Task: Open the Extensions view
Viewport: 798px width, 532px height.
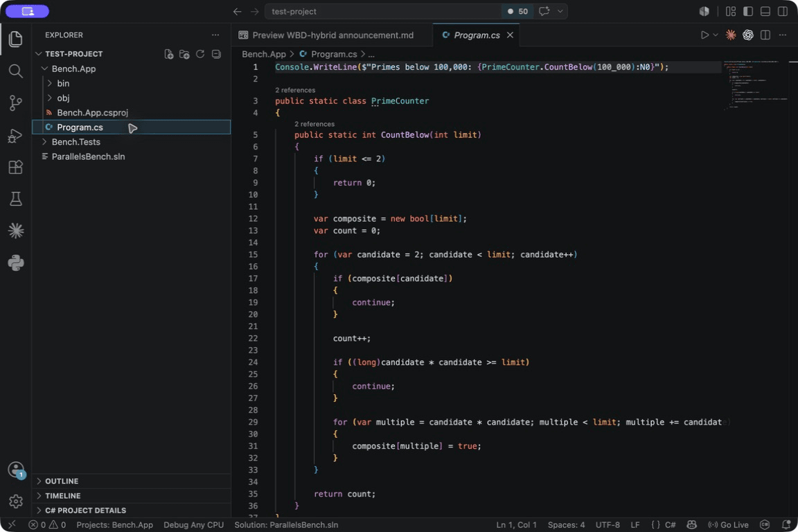Action: point(16,167)
